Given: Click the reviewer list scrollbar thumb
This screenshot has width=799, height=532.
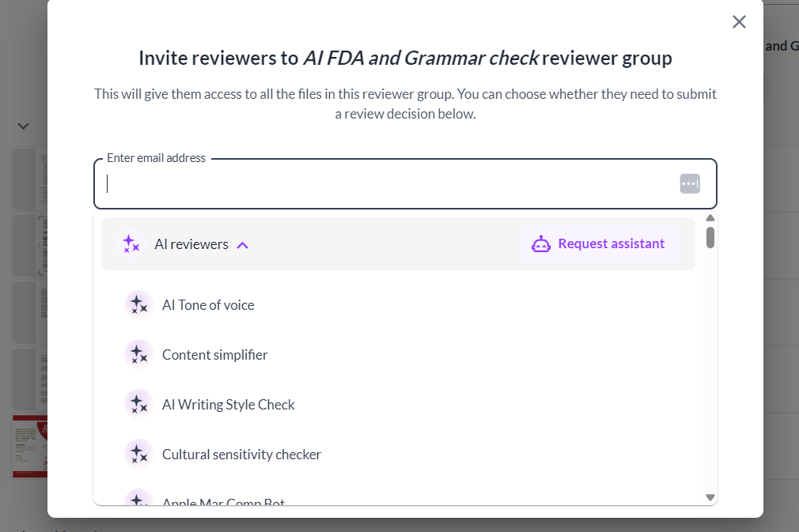Looking at the screenshot, I should pos(710,238).
